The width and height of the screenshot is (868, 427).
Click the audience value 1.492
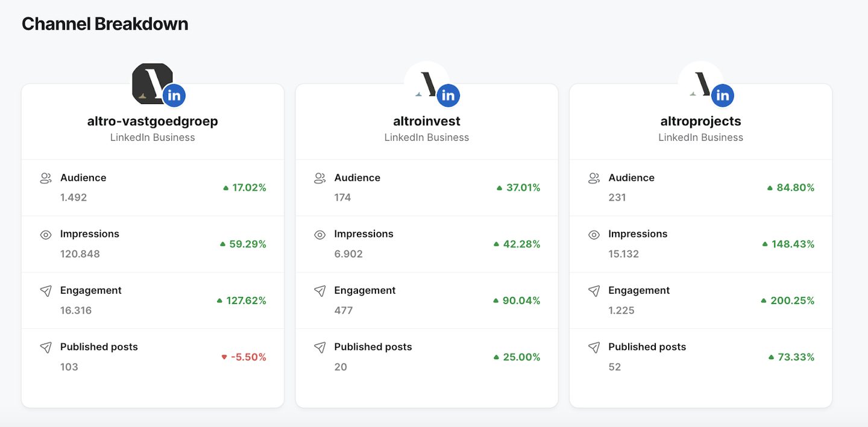(74, 198)
